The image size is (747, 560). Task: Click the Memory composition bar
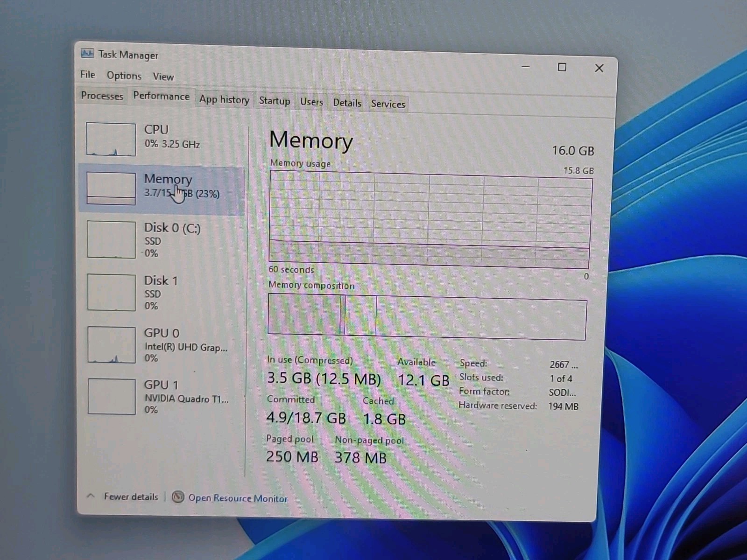(427, 317)
